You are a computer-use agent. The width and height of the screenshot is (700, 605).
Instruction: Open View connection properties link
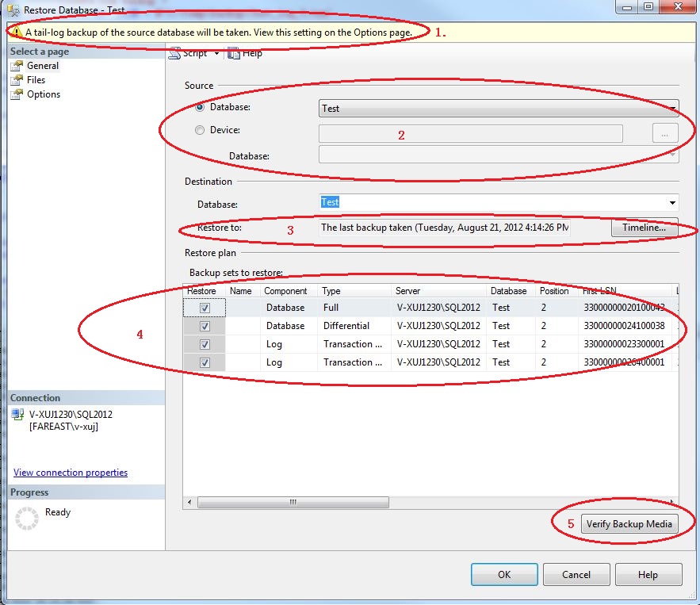(71, 473)
